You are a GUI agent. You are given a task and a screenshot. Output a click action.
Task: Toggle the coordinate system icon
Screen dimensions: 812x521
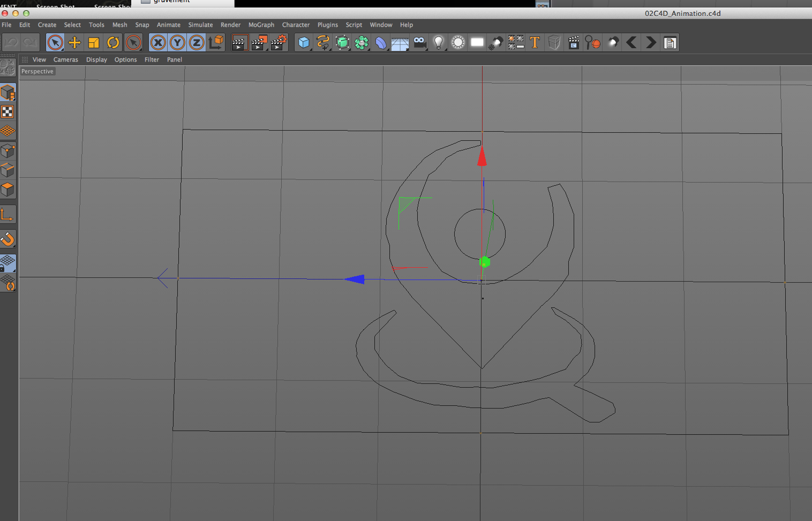[216, 42]
